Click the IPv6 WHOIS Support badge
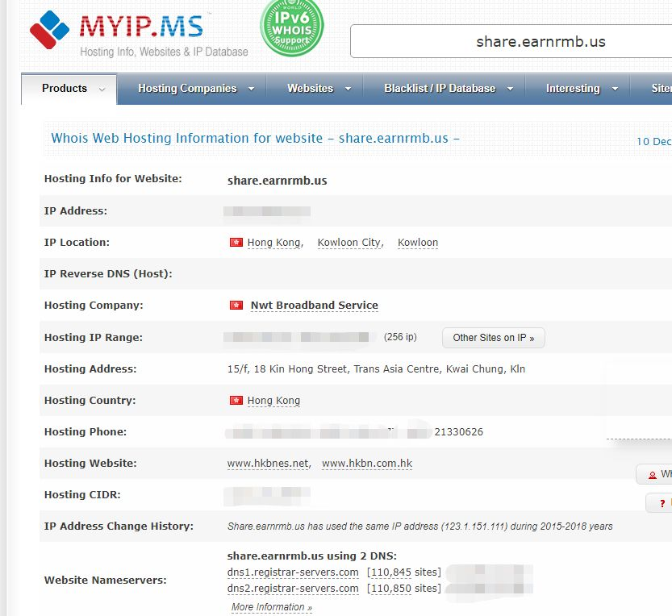The height and width of the screenshot is (616, 672). click(292, 27)
